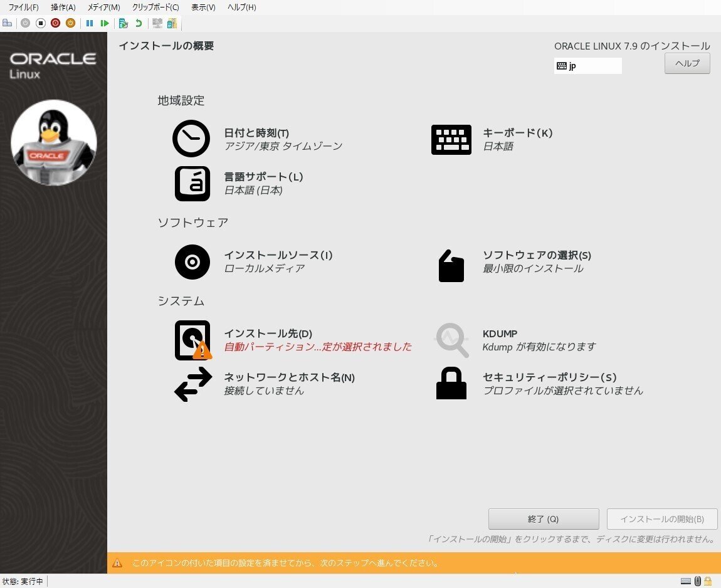Click the プロファイルが選択されていません text
Screen dimensions: 721x588
pyautogui.click(x=563, y=391)
